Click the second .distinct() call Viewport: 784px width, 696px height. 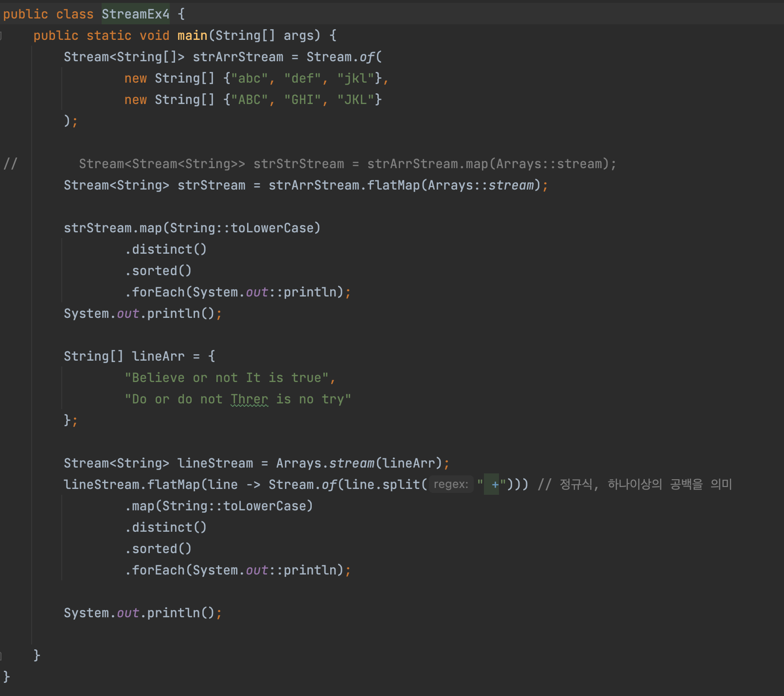166,527
